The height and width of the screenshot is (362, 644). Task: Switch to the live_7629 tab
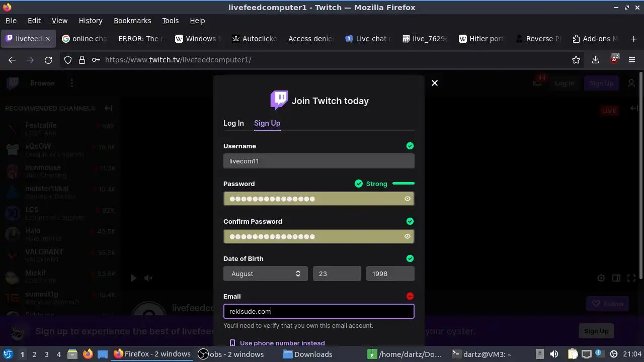click(x=425, y=39)
